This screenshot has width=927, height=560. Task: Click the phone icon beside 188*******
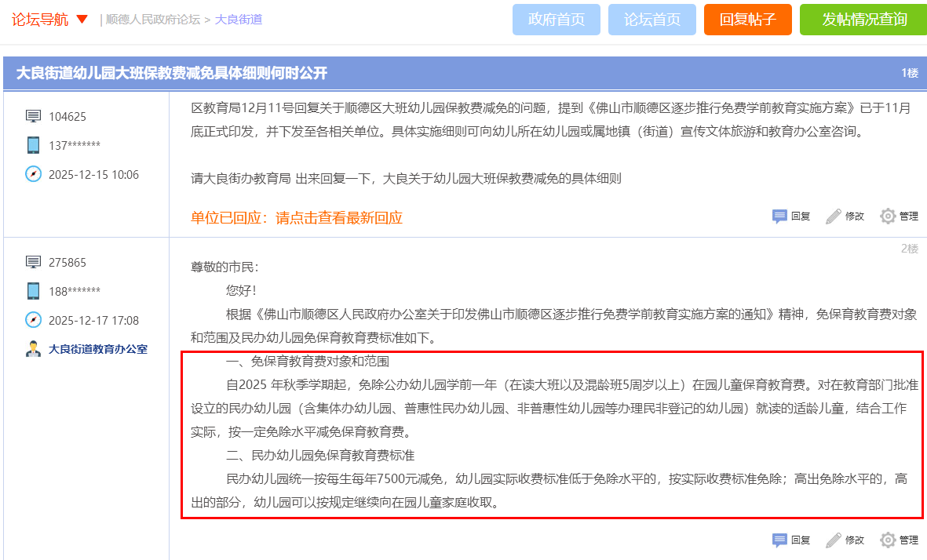click(x=32, y=291)
